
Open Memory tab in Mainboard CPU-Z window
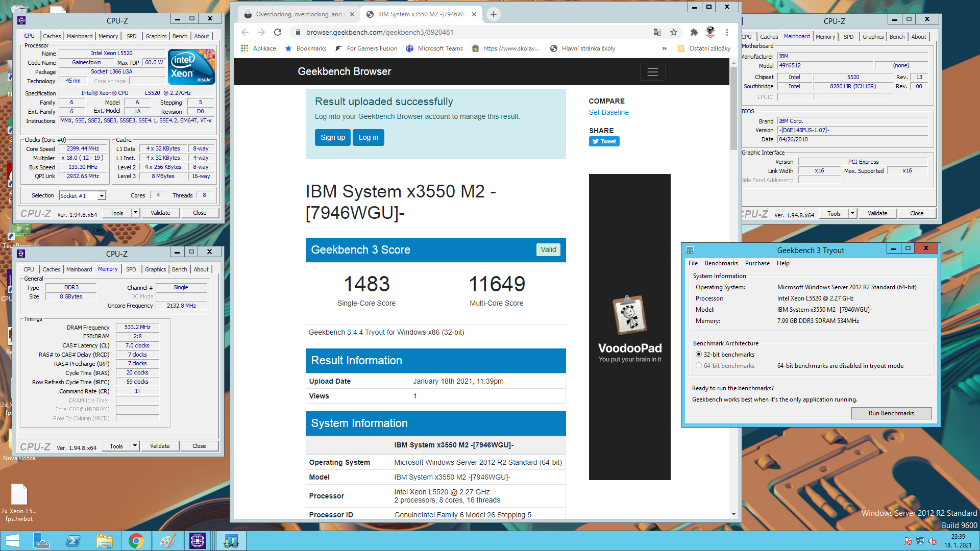825,37
